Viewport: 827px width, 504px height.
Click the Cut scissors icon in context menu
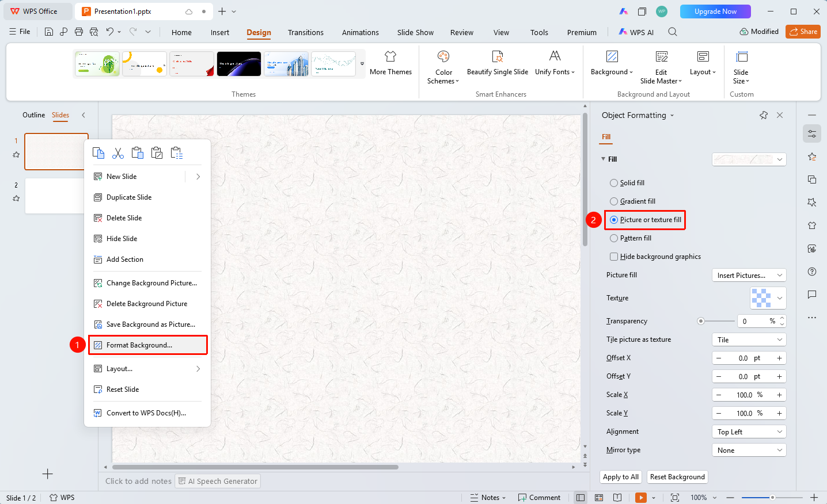click(x=118, y=153)
